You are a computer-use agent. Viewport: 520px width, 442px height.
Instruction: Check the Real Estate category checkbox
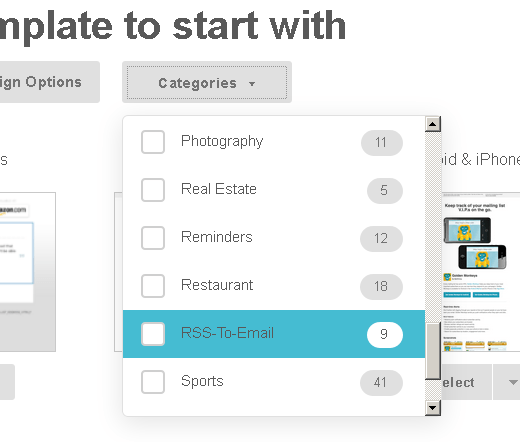153,190
